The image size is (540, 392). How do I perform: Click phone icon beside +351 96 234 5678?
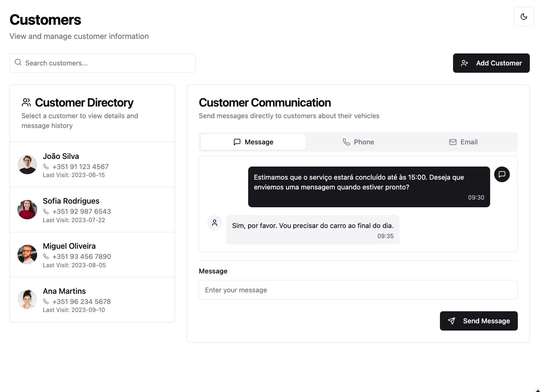(x=46, y=301)
